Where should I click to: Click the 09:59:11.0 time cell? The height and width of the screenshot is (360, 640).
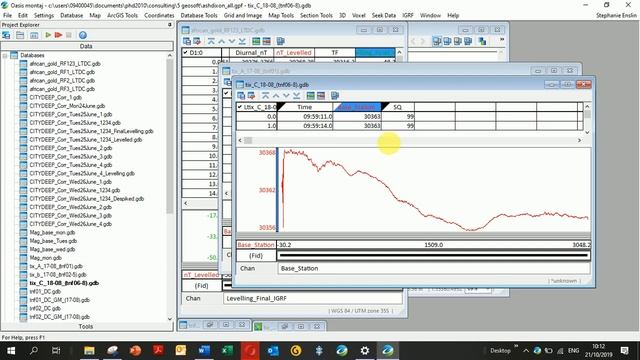tap(305, 116)
